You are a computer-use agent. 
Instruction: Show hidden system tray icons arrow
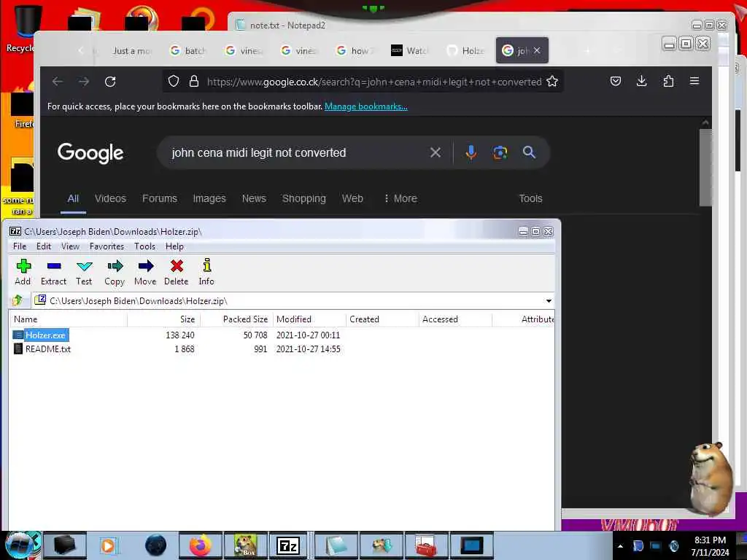[620, 546]
